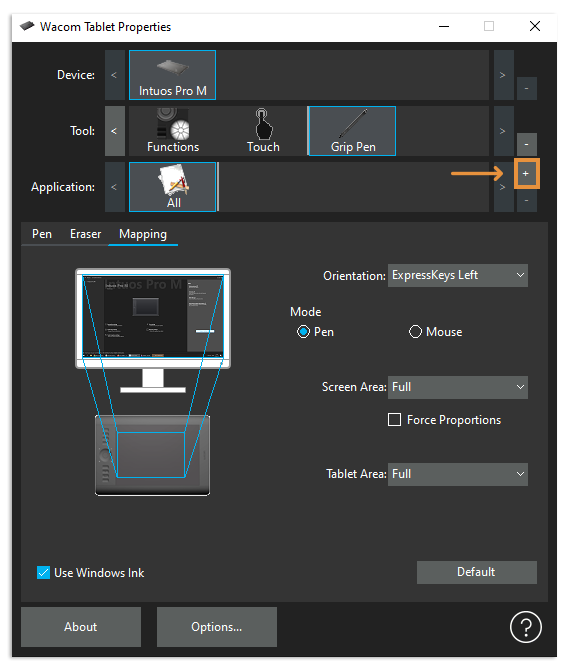Select the Grip Pen tool
569x671 pixels.
(x=352, y=131)
